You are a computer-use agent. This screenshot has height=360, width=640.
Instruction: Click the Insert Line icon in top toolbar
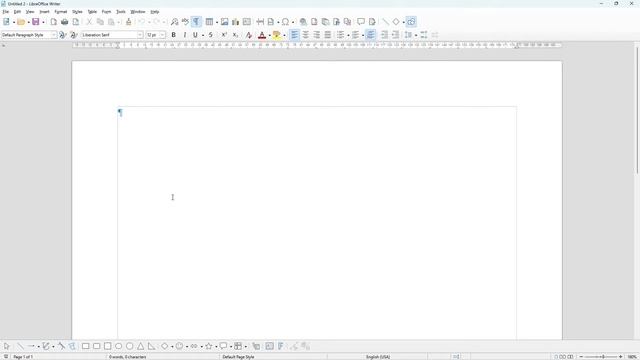click(x=385, y=22)
